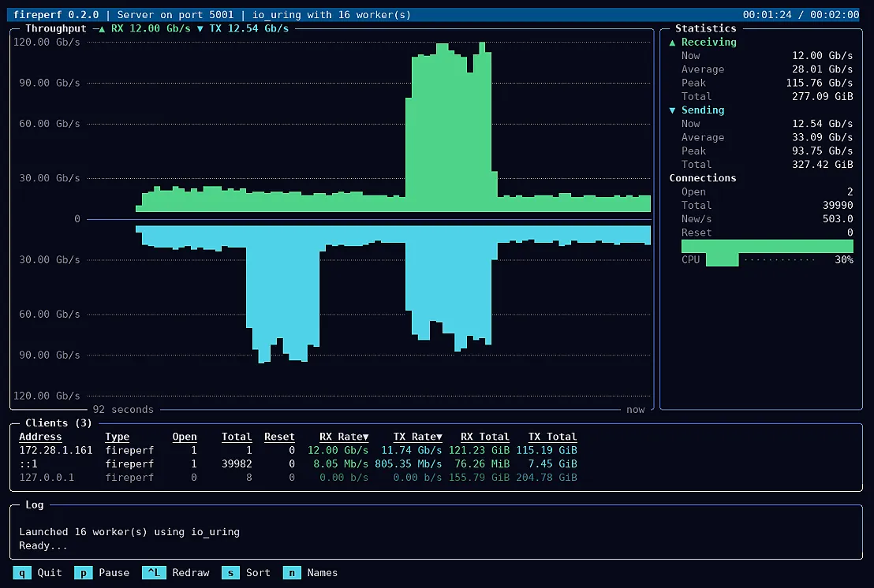Click the q Quit key badge

coord(22,572)
